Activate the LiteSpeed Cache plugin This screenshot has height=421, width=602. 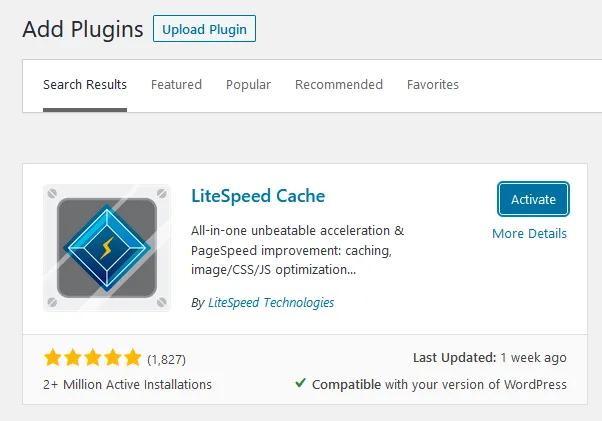pos(533,199)
